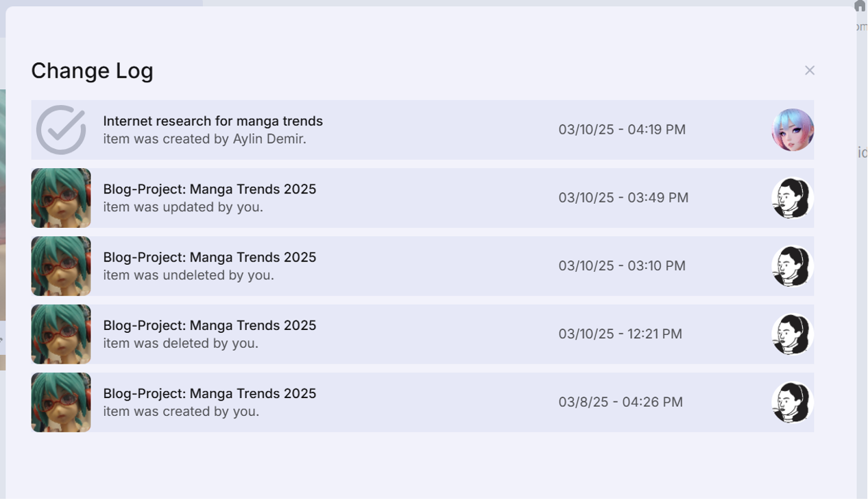Click the Change Log dialog title
This screenshot has width=868, height=503.
pos(92,71)
